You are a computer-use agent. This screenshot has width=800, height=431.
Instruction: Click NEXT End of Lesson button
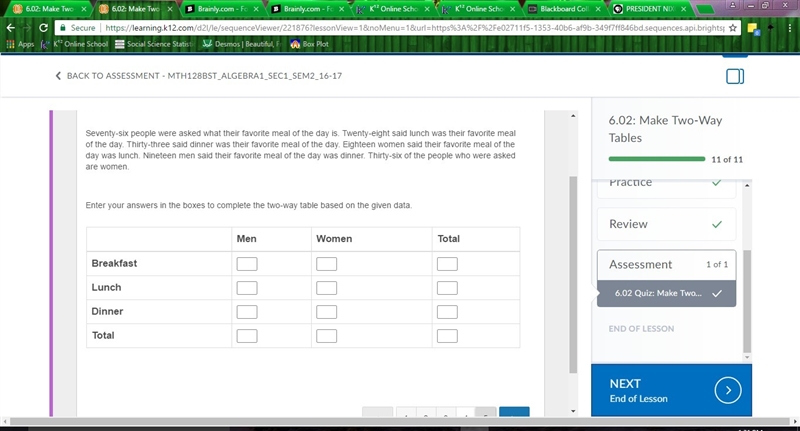point(671,390)
